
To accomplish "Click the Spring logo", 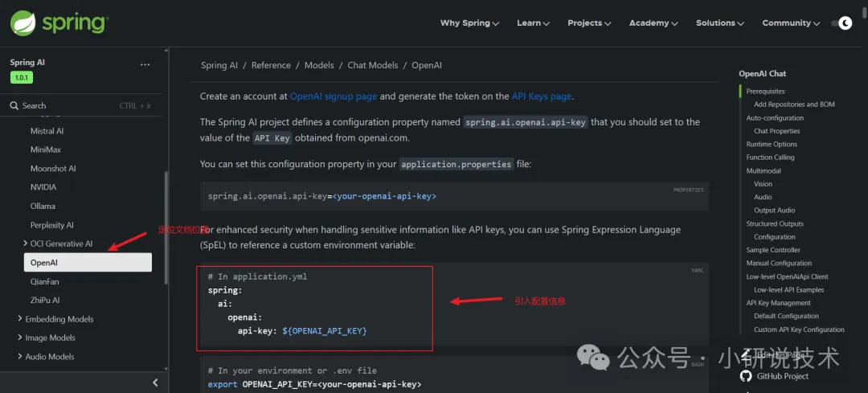I will [x=59, y=23].
